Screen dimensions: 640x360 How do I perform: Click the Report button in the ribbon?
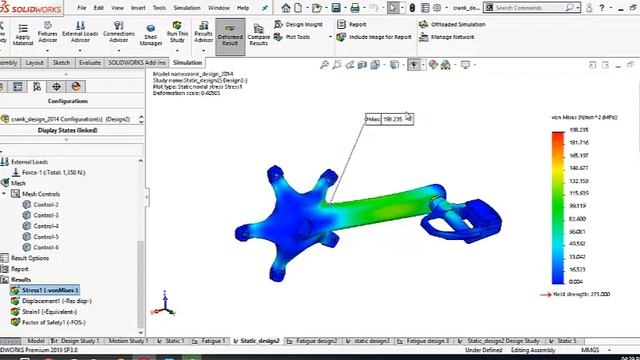(351, 24)
